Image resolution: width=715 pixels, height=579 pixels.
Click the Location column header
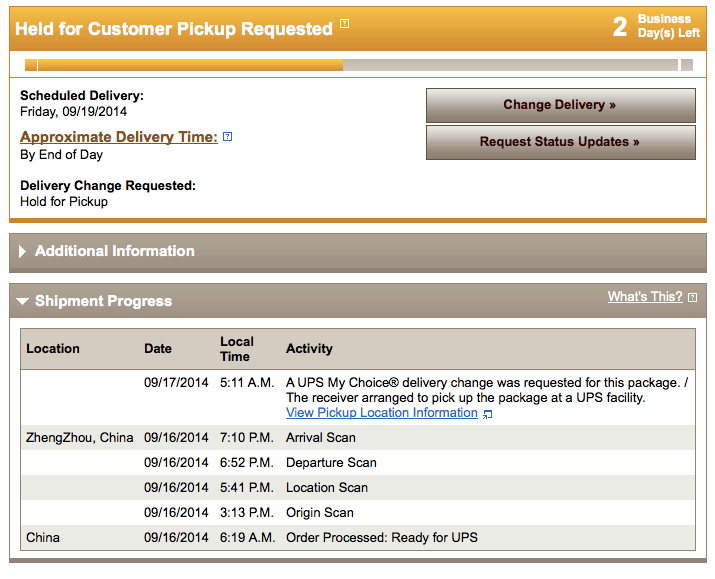pyautogui.click(x=53, y=349)
